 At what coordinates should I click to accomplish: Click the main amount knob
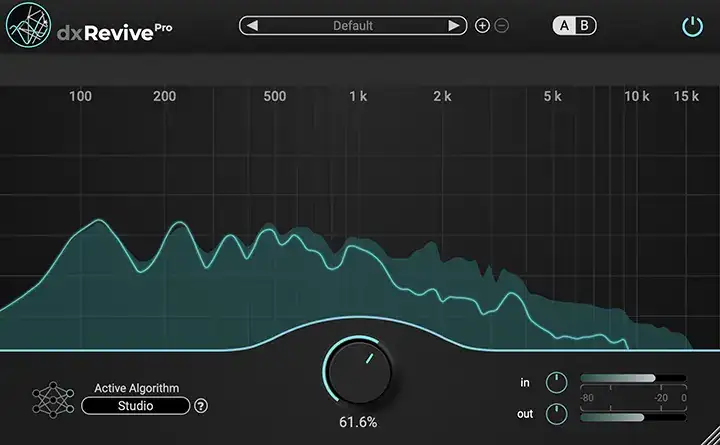[x=359, y=371]
